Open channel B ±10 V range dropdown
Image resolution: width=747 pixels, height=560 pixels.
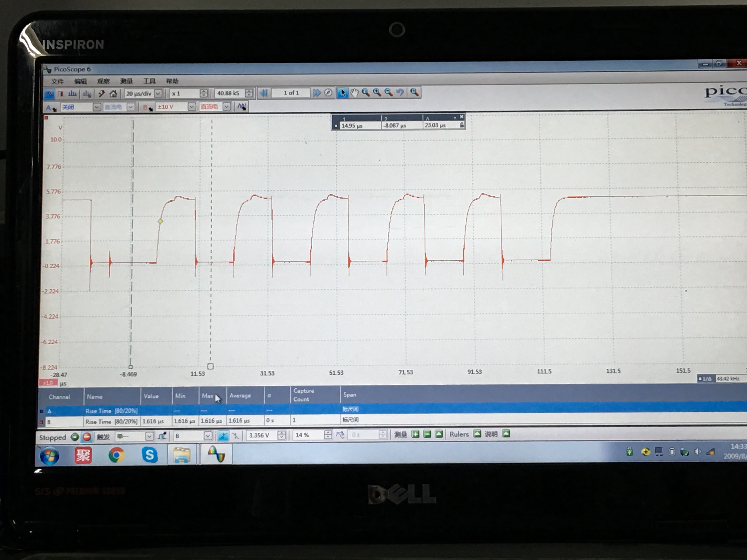[192, 107]
